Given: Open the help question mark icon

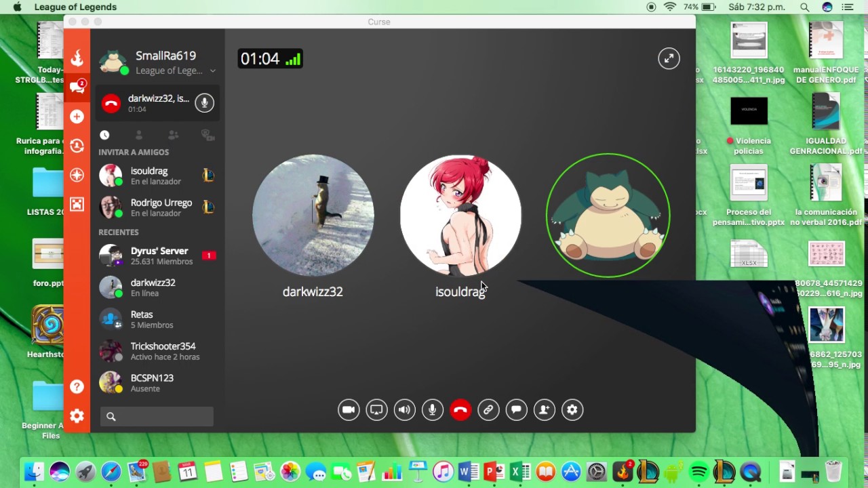Looking at the screenshot, I should 77,386.
